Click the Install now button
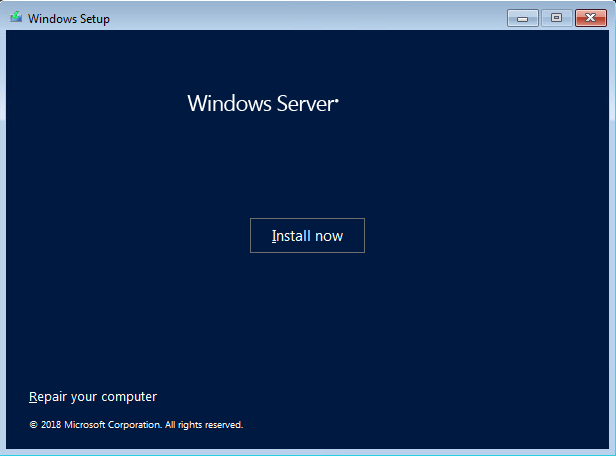This screenshot has width=616, height=456. click(x=307, y=236)
